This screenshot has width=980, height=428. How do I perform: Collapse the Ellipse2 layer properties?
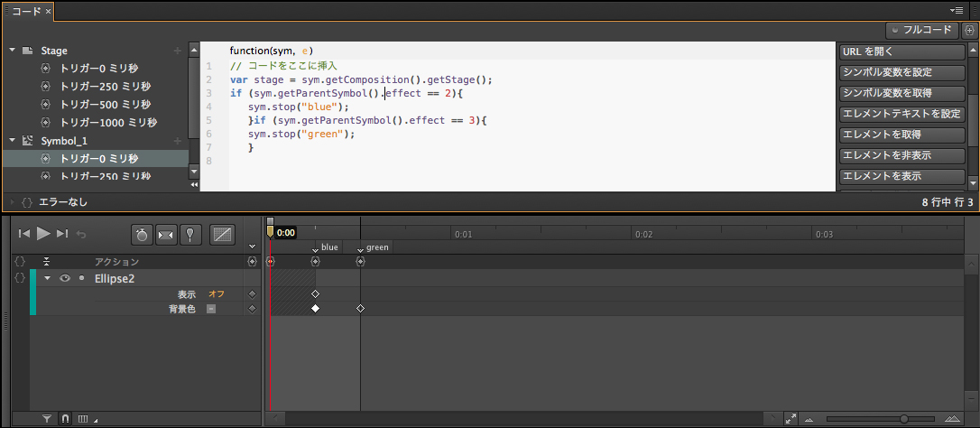coord(47,278)
